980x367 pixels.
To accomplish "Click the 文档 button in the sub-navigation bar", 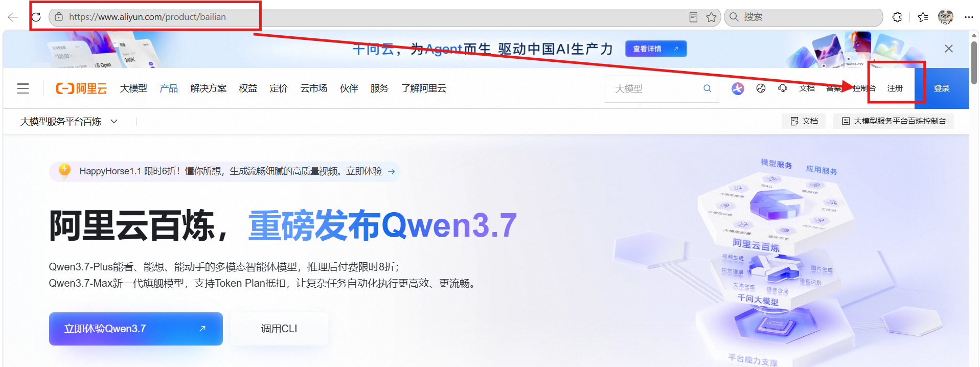I will coord(804,121).
